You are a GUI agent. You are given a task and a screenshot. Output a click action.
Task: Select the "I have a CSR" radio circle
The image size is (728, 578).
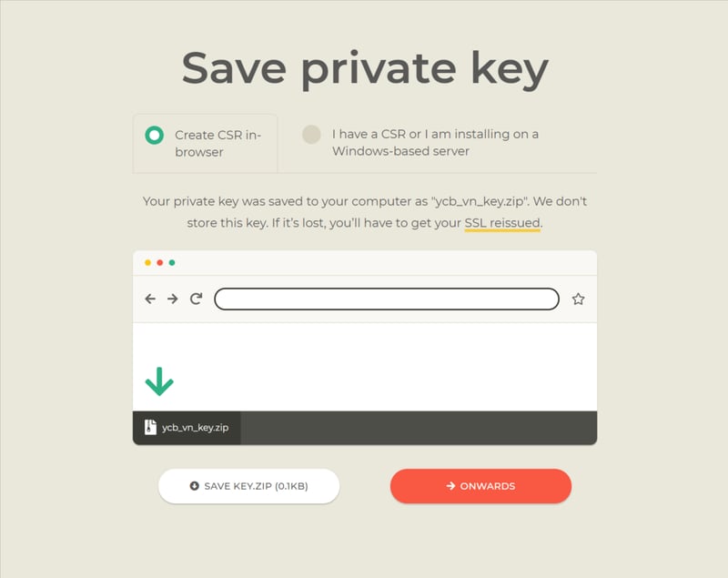pyautogui.click(x=312, y=135)
